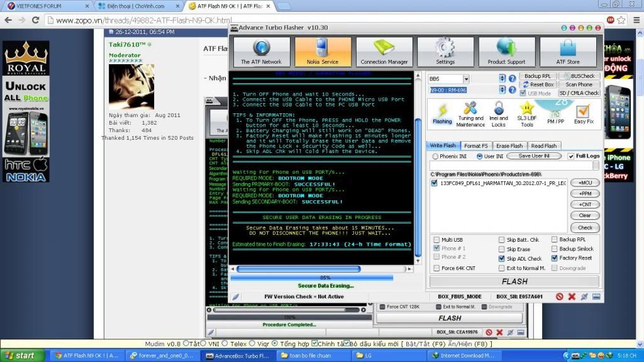The width and height of the screenshot is (644, 362).
Task: Open Product Support
Action: tap(506, 52)
